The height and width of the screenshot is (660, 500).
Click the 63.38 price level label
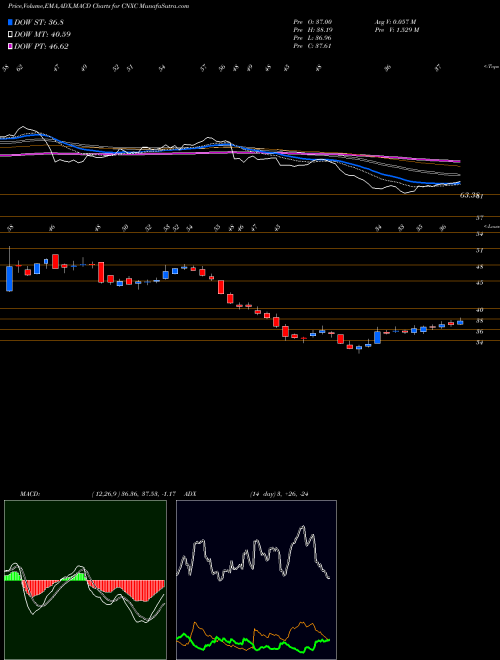click(x=471, y=195)
